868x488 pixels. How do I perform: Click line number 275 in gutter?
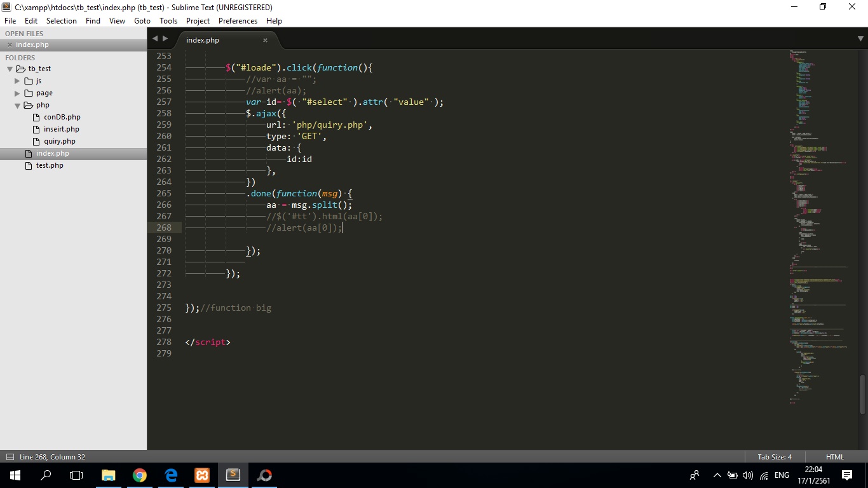(x=163, y=308)
